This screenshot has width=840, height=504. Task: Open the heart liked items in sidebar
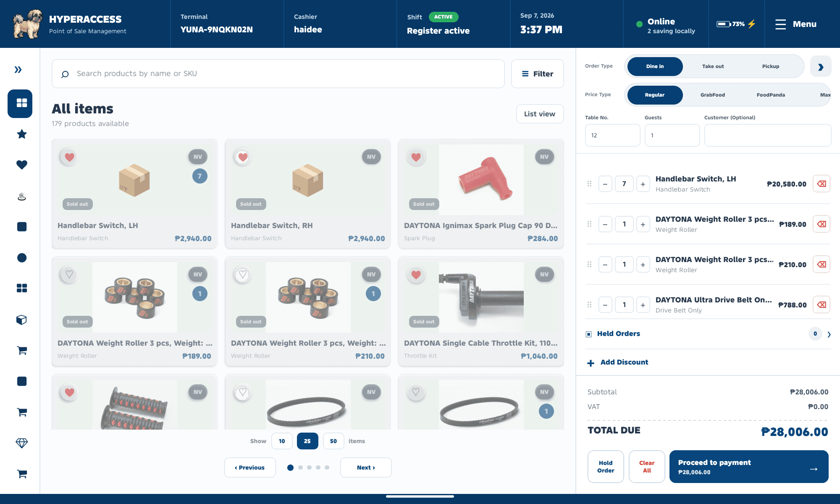click(x=22, y=165)
